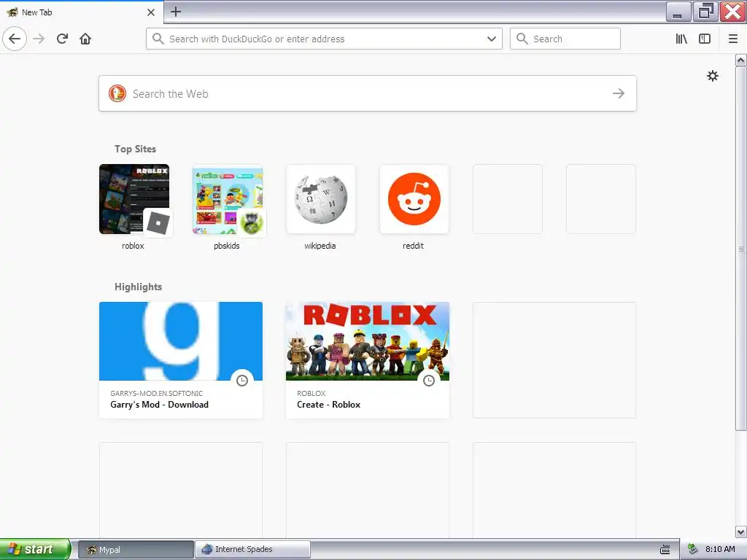The height and width of the screenshot is (560, 747).
Task: Open new tab page settings gear
Action: point(712,76)
